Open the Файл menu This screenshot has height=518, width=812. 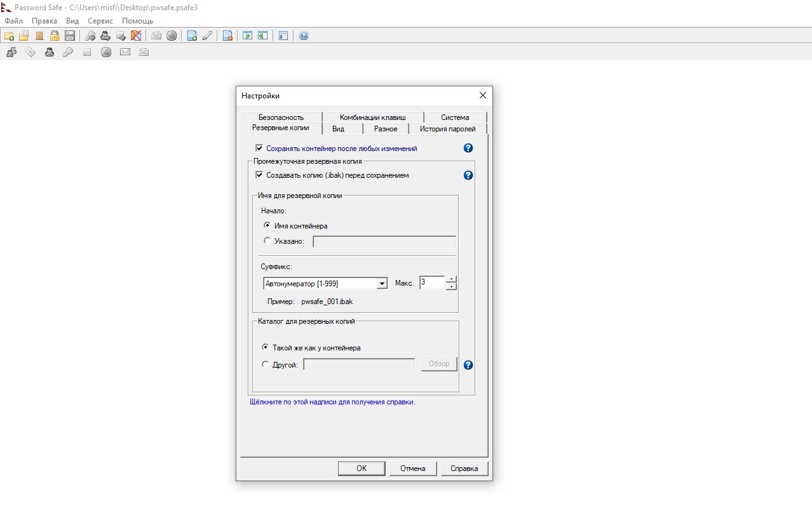pyautogui.click(x=13, y=21)
